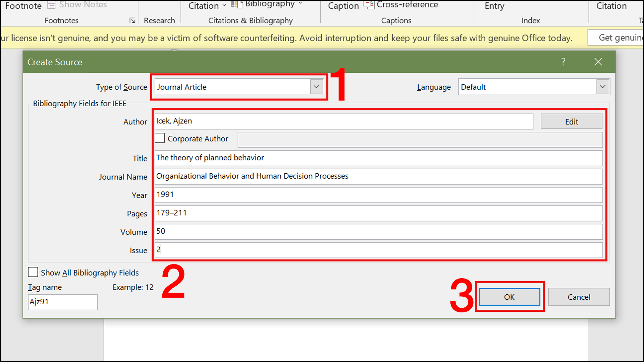
Task: Expand the Type of Source dropdown
Action: 316,87
